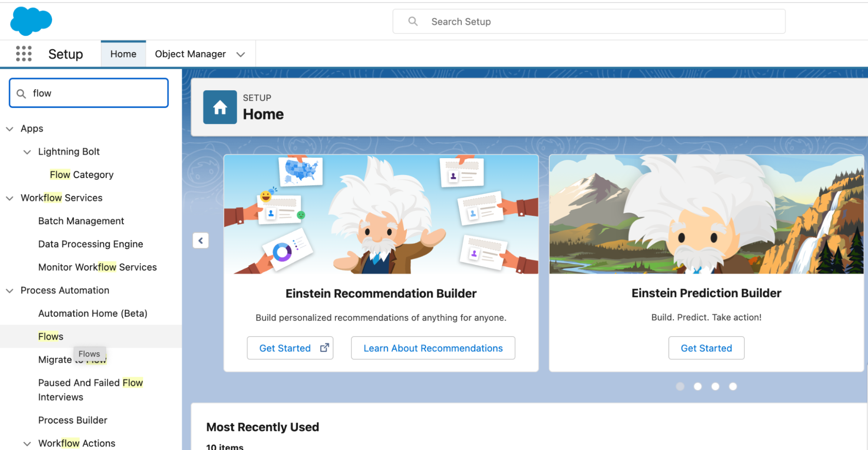This screenshot has width=868, height=450.
Task: Select the first carousel page dot
Action: (680, 386)
